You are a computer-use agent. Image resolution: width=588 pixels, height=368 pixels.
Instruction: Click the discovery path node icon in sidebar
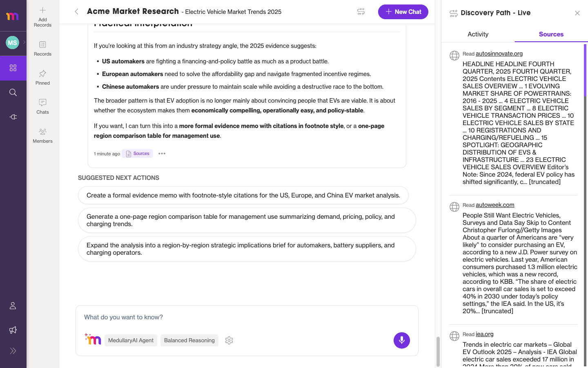[13, 117]
